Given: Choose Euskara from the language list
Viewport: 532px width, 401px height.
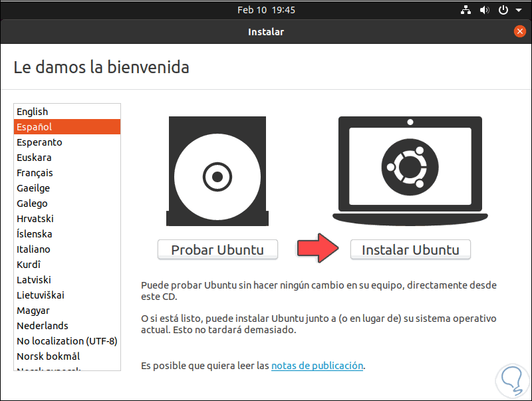Looking at the screenshot, I should [x=67, y=158].
